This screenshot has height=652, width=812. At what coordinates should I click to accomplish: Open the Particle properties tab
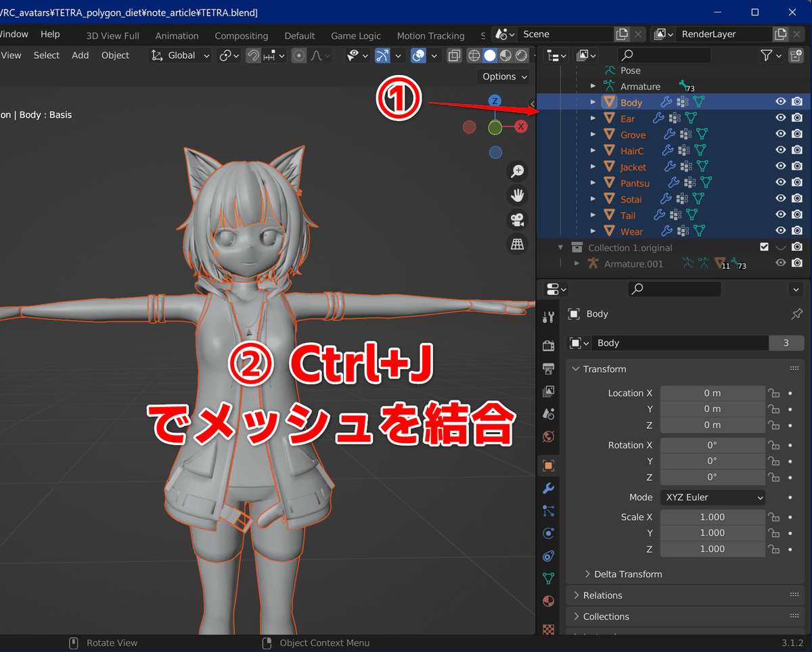[548, 511]
